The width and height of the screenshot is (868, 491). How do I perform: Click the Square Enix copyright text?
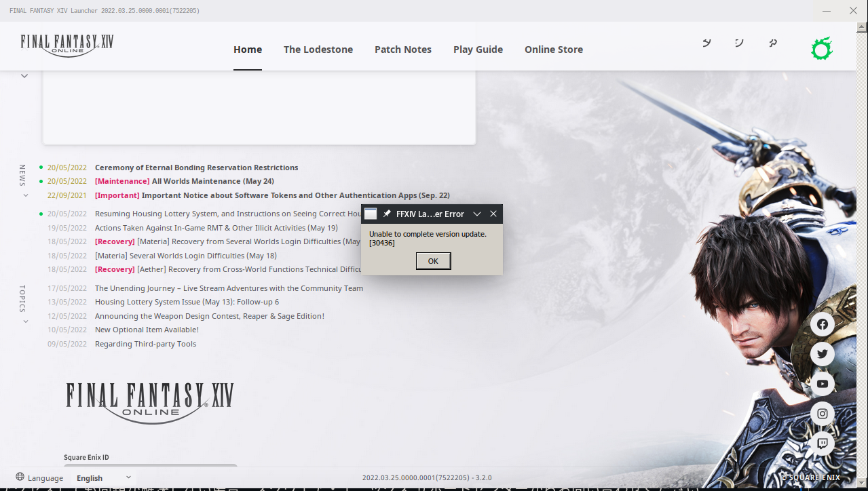point(810,477)
